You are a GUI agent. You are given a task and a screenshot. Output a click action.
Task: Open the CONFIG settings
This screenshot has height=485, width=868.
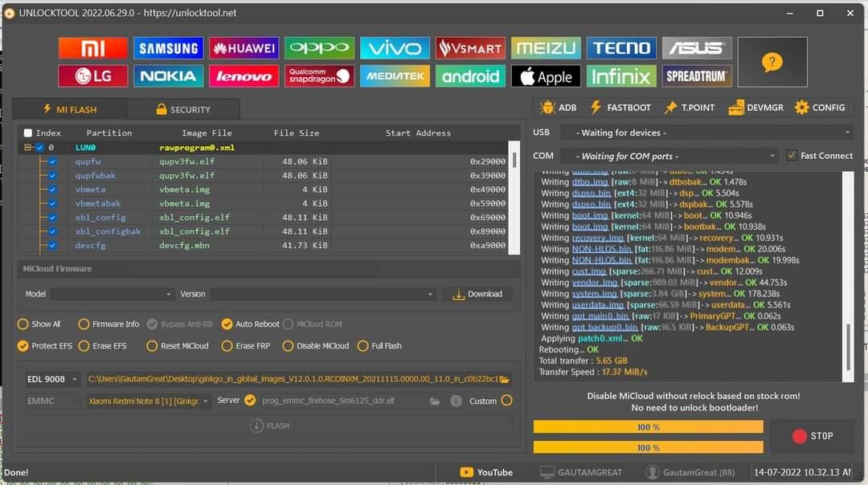(820, 108)
